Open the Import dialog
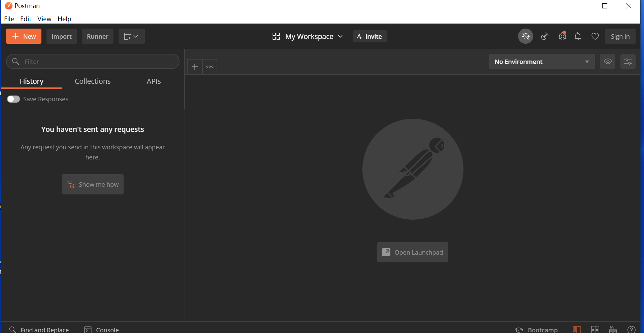 click(62, 36)
